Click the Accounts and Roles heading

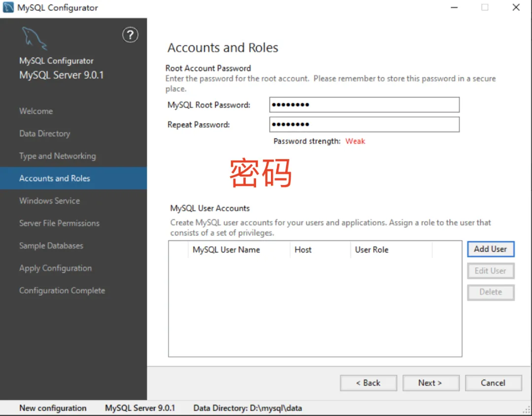tap(223, 48)
